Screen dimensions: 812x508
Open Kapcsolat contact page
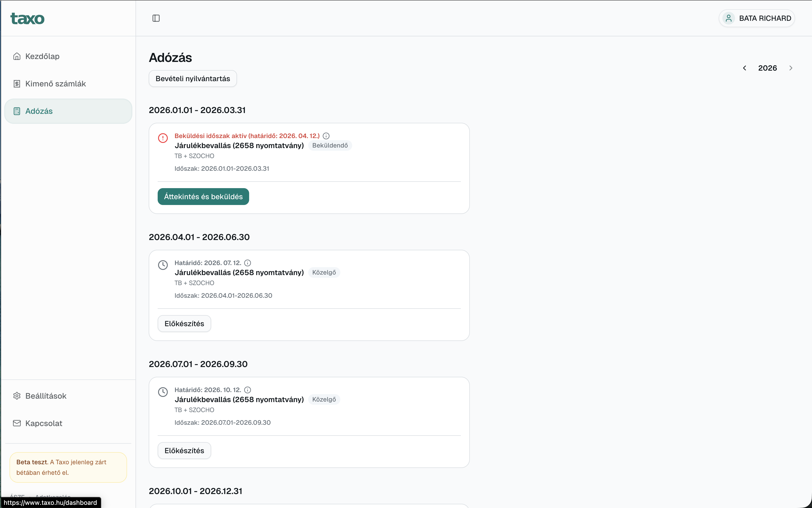tap(44, 423)
